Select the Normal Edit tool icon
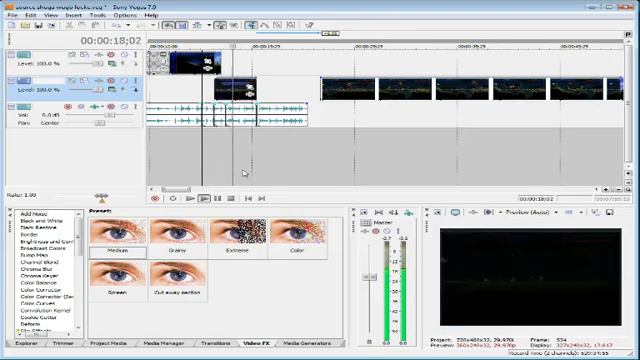 tap(251, 25)
